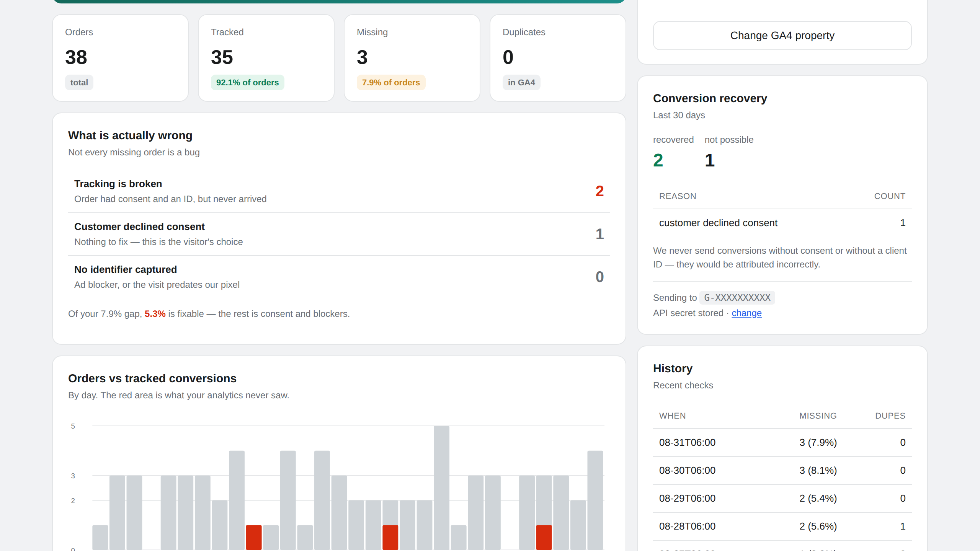Click the Change GA4 property button
The height and width of the screenshot is (551, 980).
coord(782,36)
